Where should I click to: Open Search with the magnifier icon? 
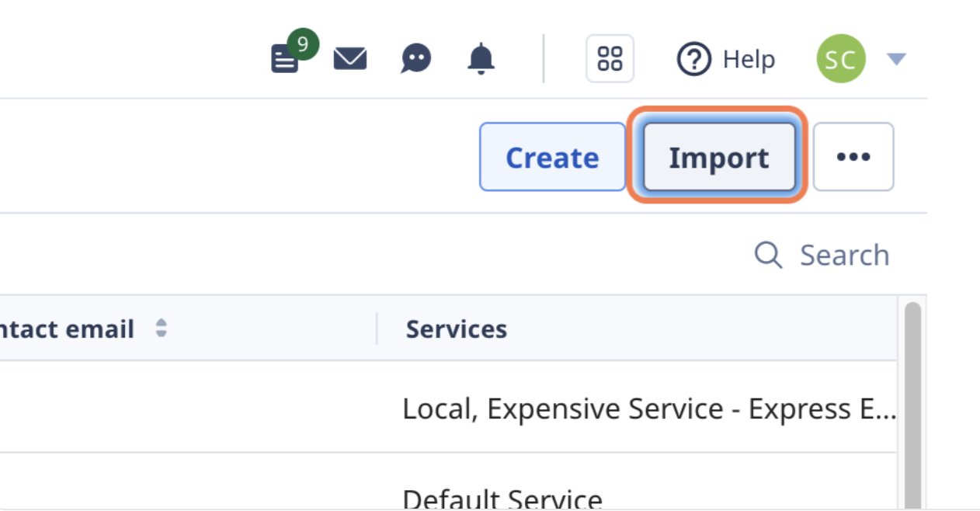coord(770,255)
